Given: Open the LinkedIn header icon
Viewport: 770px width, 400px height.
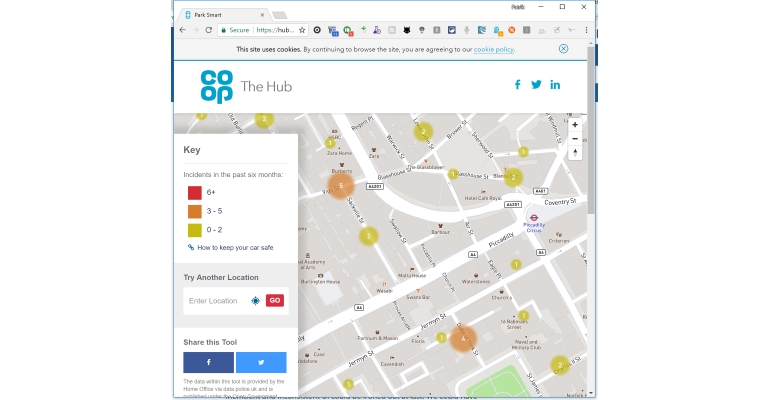Looking at the screenshot, I should pos(555,84).
